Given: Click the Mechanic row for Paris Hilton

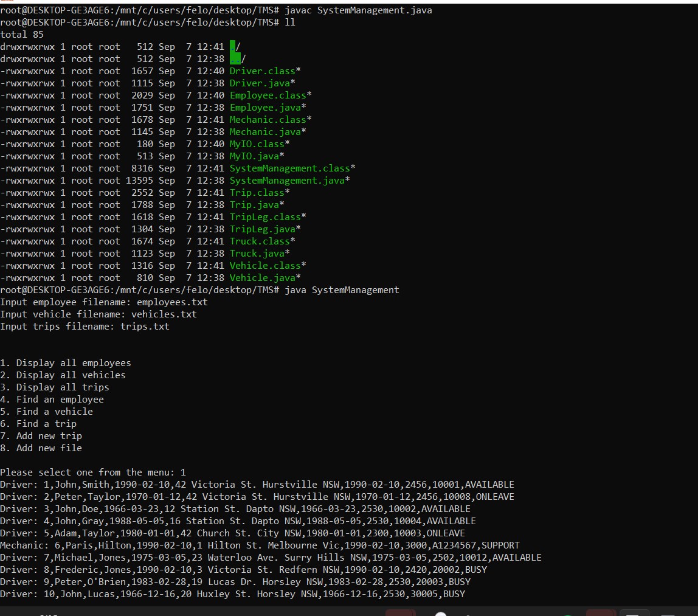Looking at the screenshot, I should (260, 545).
